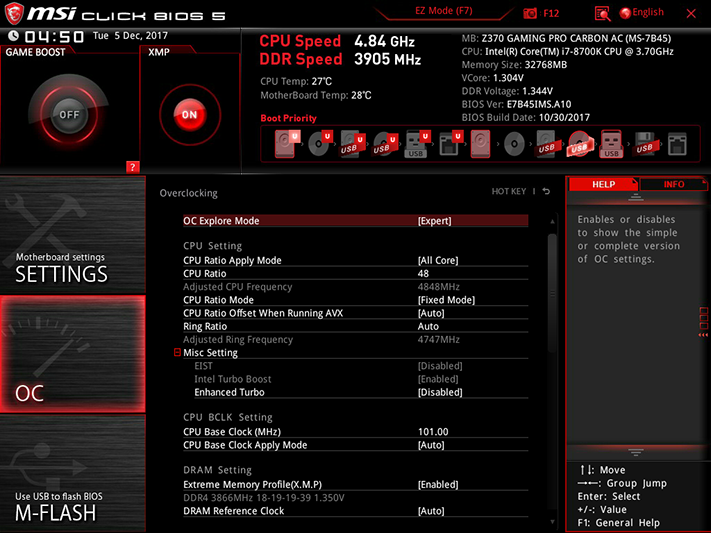The width and height of the screenshot is (711, 533).
Task: Click the MSI dragon shield logo
Action: pyautogui.click(x=14, y=14)
